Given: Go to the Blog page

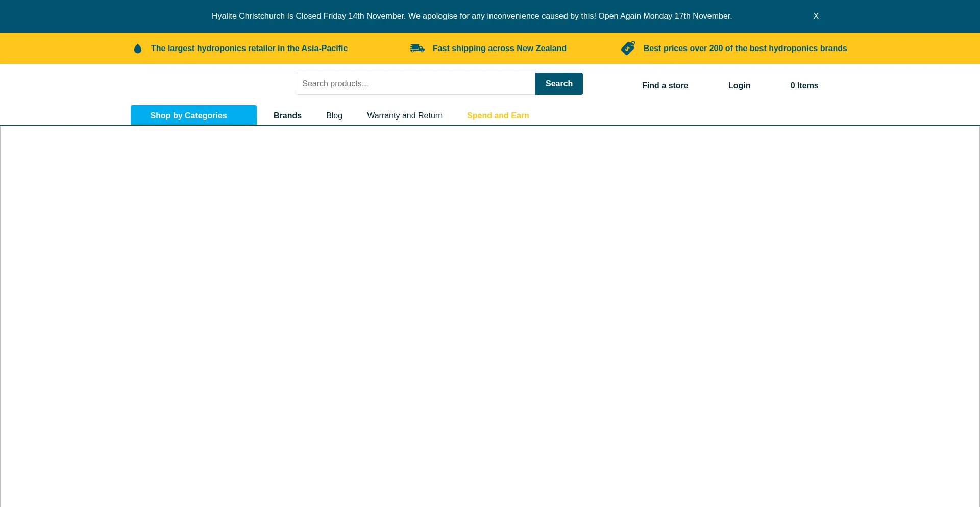Looking at the screenshot, I should [x=334, y=116].
